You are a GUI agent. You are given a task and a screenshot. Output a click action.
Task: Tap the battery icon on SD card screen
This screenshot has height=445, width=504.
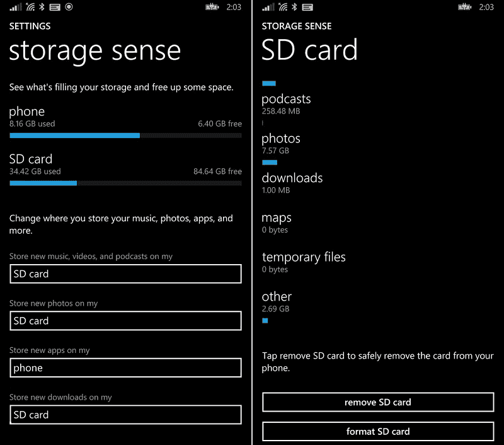[x=466, y=7]
